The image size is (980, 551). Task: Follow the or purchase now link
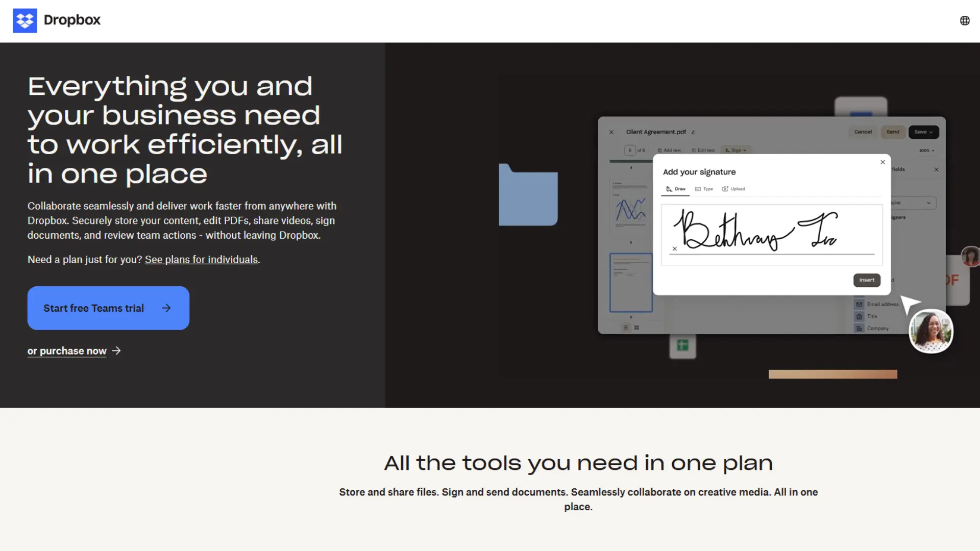coord(74,351)
